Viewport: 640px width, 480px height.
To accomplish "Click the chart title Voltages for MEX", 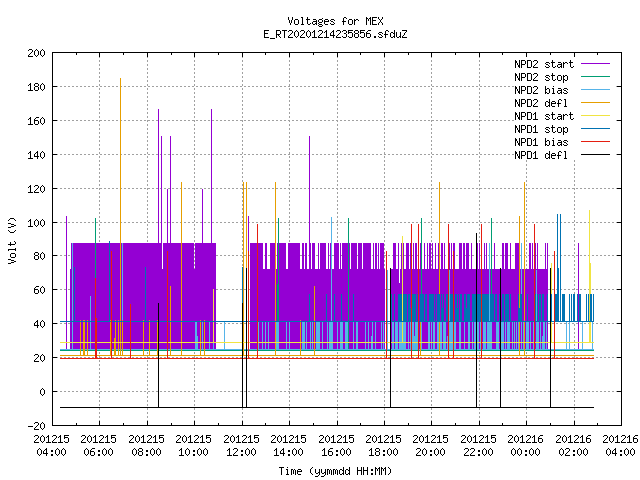I will (335, 21).
